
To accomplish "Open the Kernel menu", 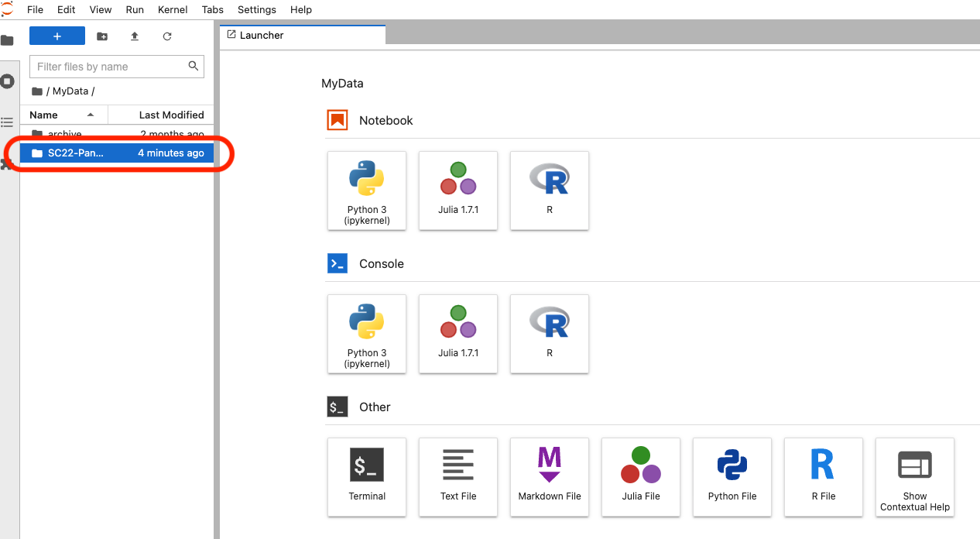I will coord(173,9).
